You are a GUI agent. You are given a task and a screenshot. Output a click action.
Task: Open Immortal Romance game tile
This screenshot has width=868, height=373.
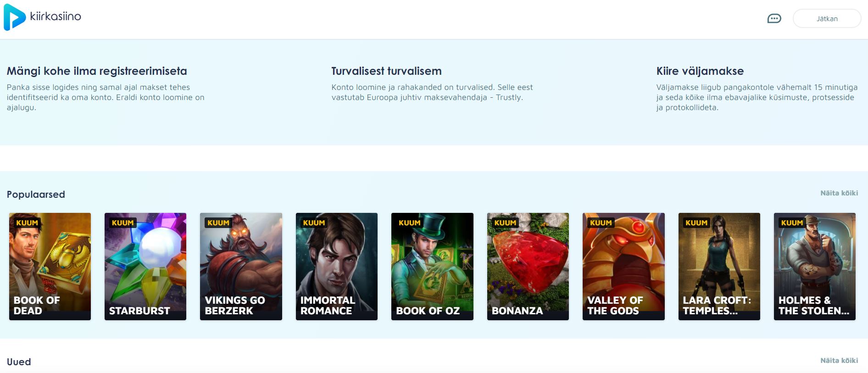(x=337, y=267)
